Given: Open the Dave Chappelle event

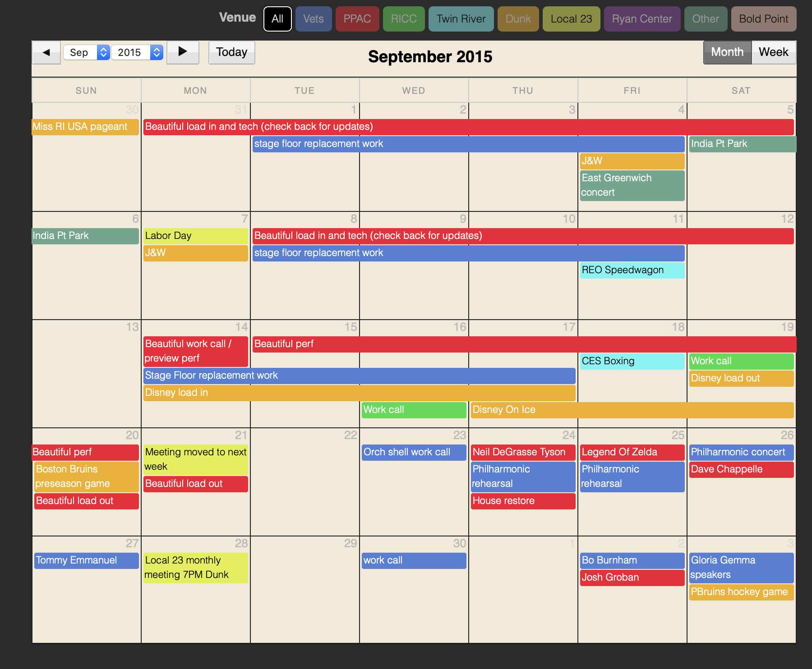Looking at the screenshot, I should [741, 469].
